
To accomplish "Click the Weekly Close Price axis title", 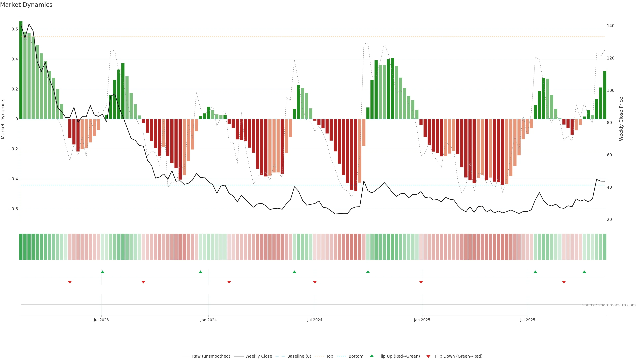I will (x=621, y=119).
